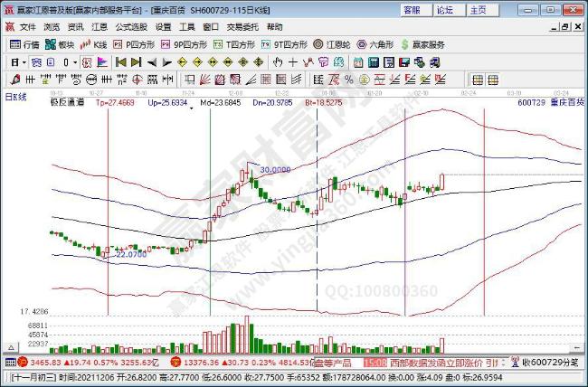Open 赢家服务 service page
The image size is (588, 387).
coord(422,44)
